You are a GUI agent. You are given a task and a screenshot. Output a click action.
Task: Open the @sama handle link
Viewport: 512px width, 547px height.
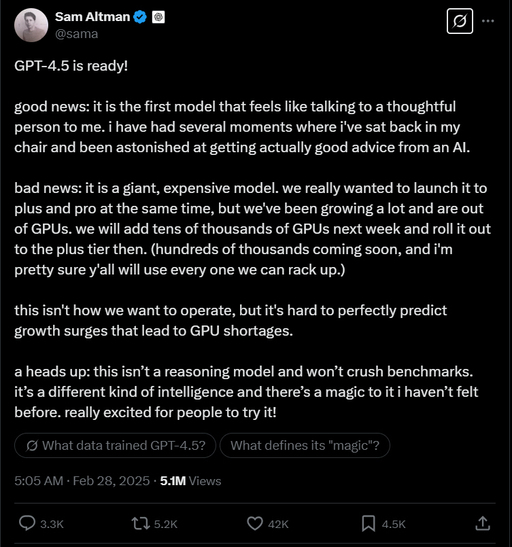pos(76,34)
